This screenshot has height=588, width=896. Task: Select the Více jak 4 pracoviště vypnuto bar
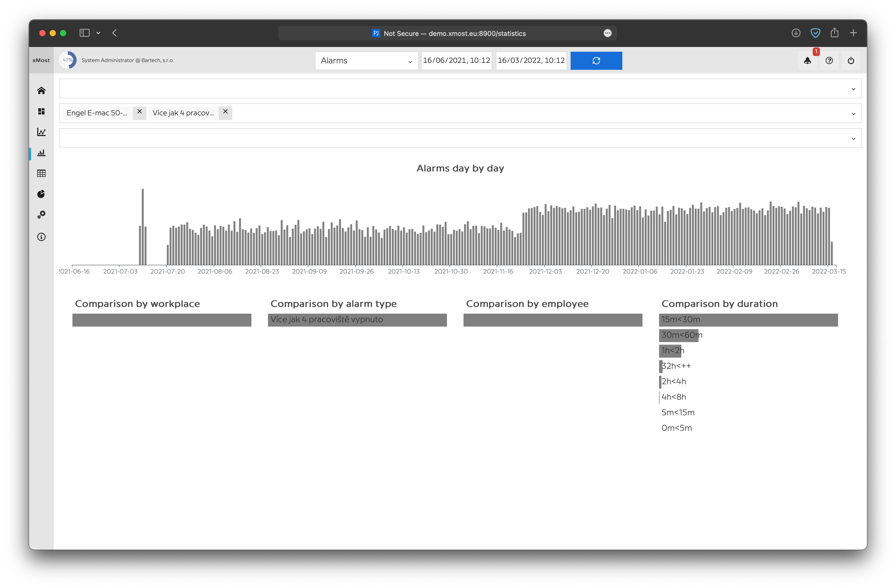[357, 320]
